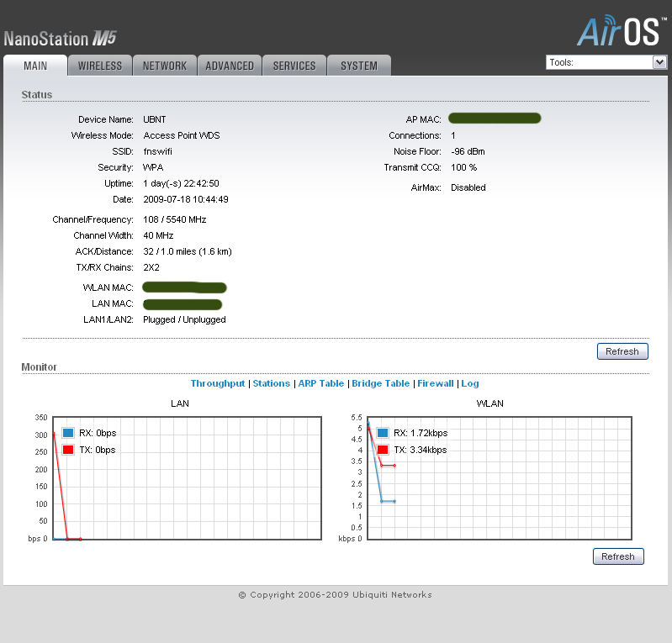The width and height of the screenshot is (672, 643).
Task: Open the Log link
Action: 469,383
